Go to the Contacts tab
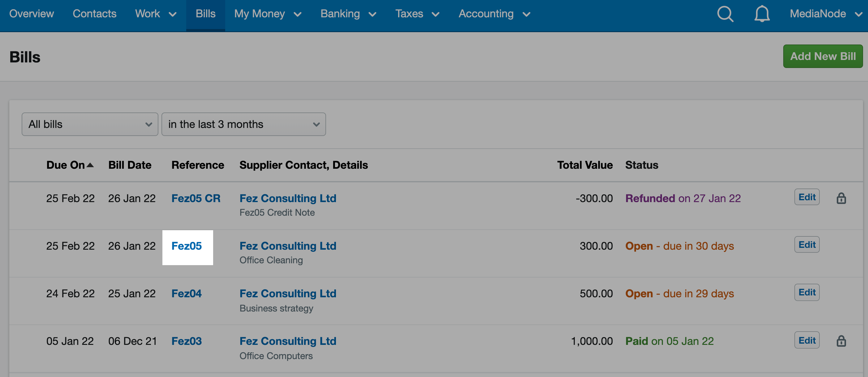The height and width of the screenshot is (377, 868). point(94,14)
